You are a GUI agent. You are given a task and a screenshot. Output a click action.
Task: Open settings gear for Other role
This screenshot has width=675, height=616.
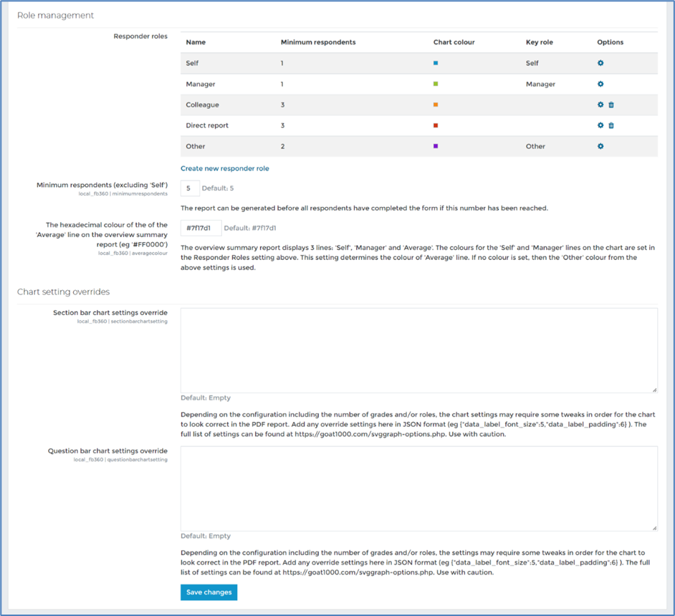click(x=600, y=146)
